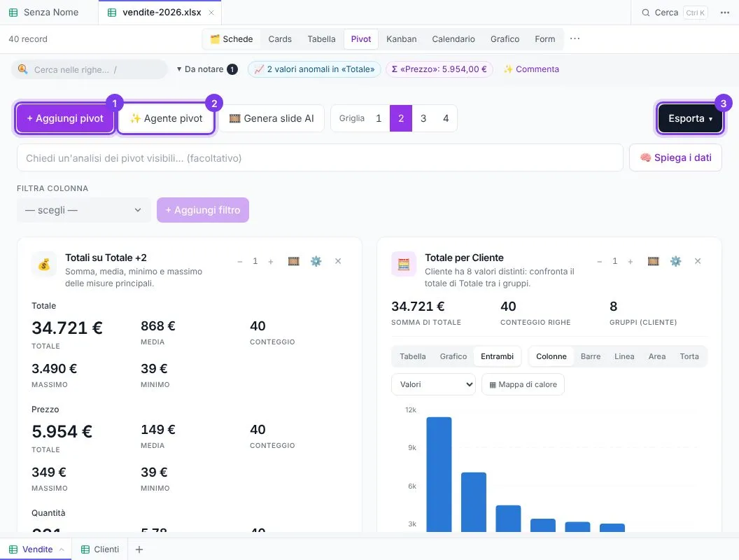This screenshot has width=739, height=560.
Task: Increase width of Totali su Totale card
Action: tap(271, 262)
